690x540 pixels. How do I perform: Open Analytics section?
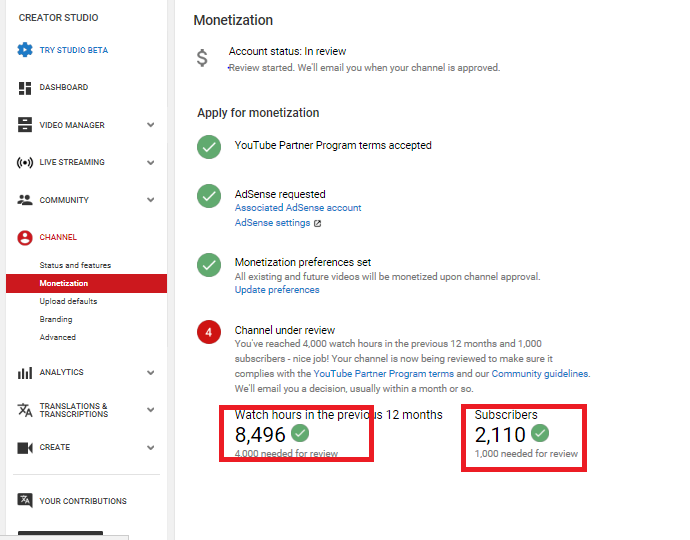(x=61, y=372)
